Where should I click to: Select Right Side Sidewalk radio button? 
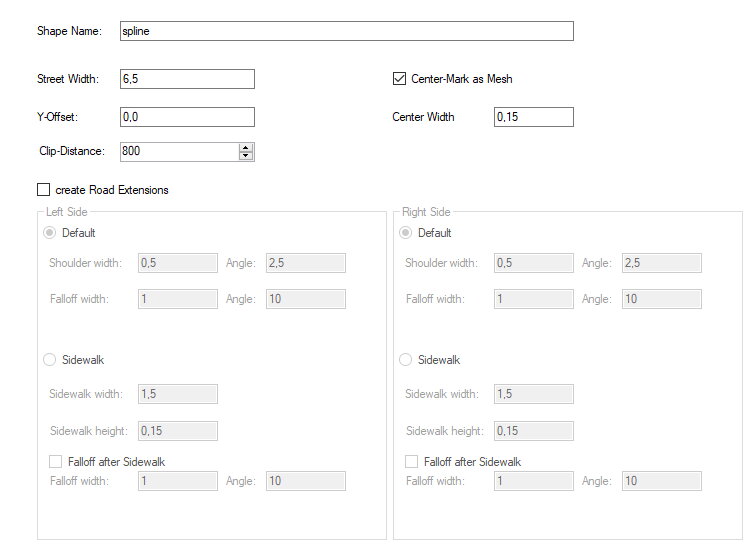405,360
